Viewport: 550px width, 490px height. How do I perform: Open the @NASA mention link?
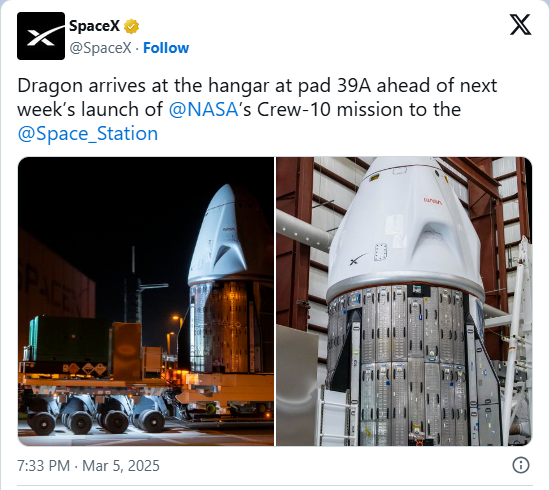tap(203, 109)
